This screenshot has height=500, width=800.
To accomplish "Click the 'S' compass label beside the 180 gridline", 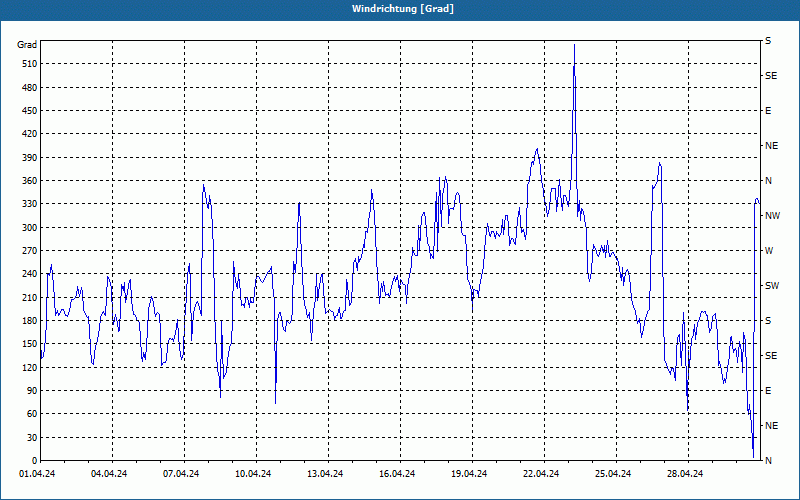I will pos(768,321).
